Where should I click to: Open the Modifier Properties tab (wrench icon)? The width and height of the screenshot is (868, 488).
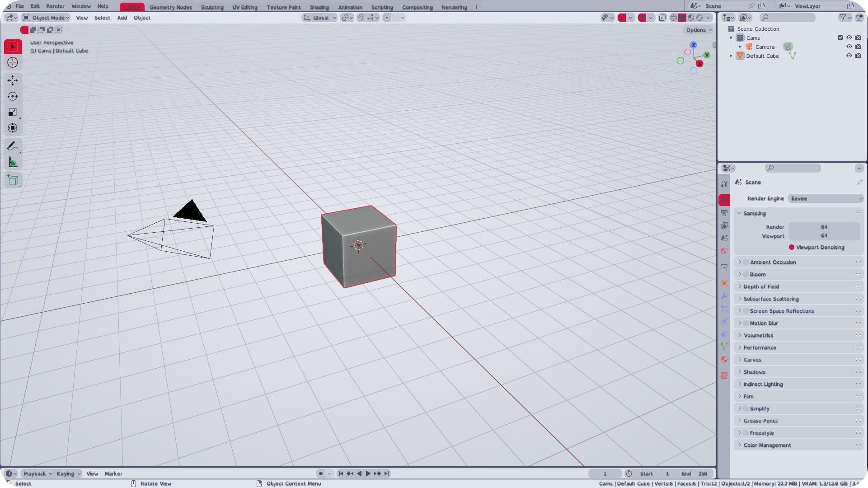pos(724,296)
